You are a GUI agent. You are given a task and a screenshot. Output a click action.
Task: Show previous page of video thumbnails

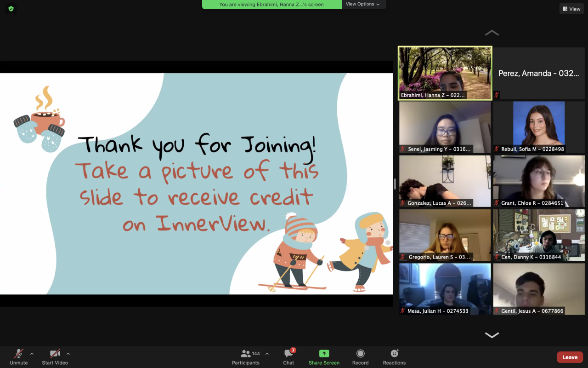492,33
